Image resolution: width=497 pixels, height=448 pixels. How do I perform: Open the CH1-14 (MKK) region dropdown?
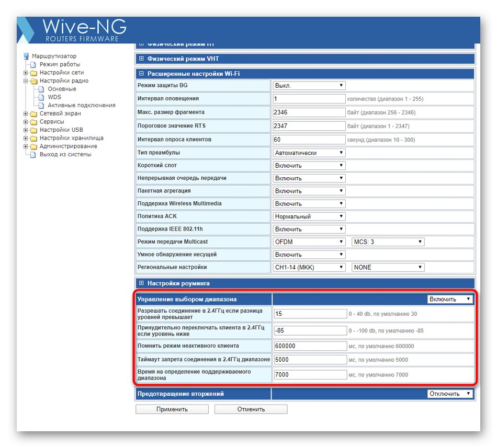pyautogui.click(x=309, y=267)
